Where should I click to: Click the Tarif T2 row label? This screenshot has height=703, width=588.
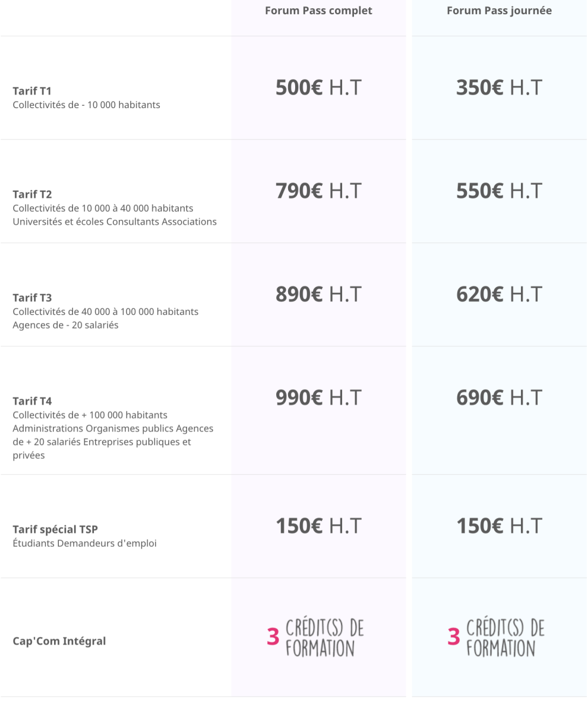pos(32,194)
